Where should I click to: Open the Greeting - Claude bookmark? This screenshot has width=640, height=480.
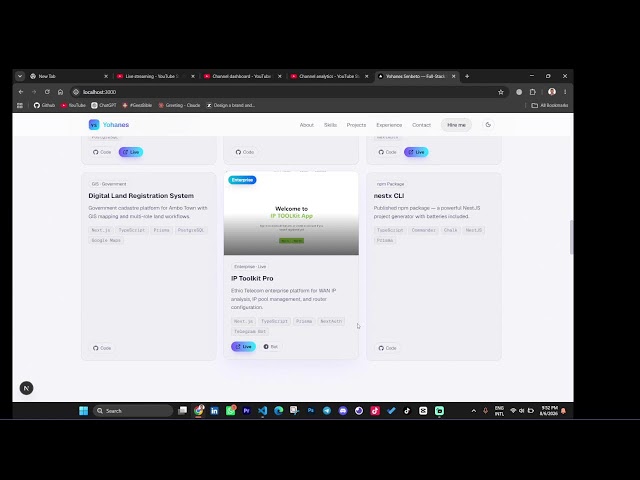pos(179,105)
